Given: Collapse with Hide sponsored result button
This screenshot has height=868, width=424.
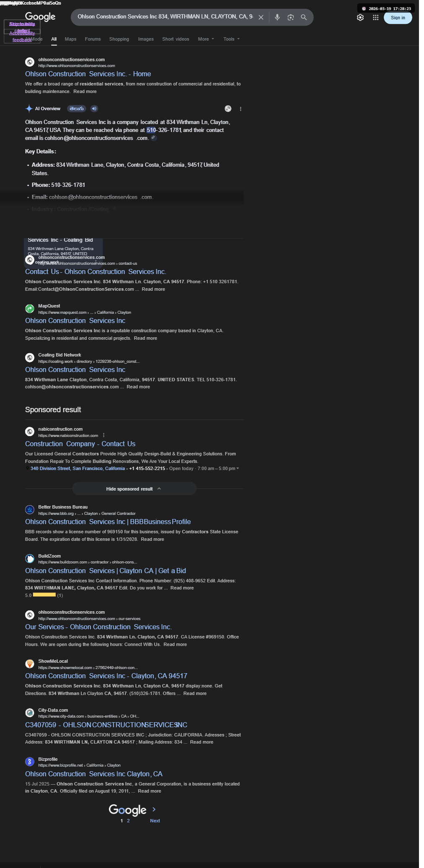Looking at the screenshot, I should click(x=134, y=489).
